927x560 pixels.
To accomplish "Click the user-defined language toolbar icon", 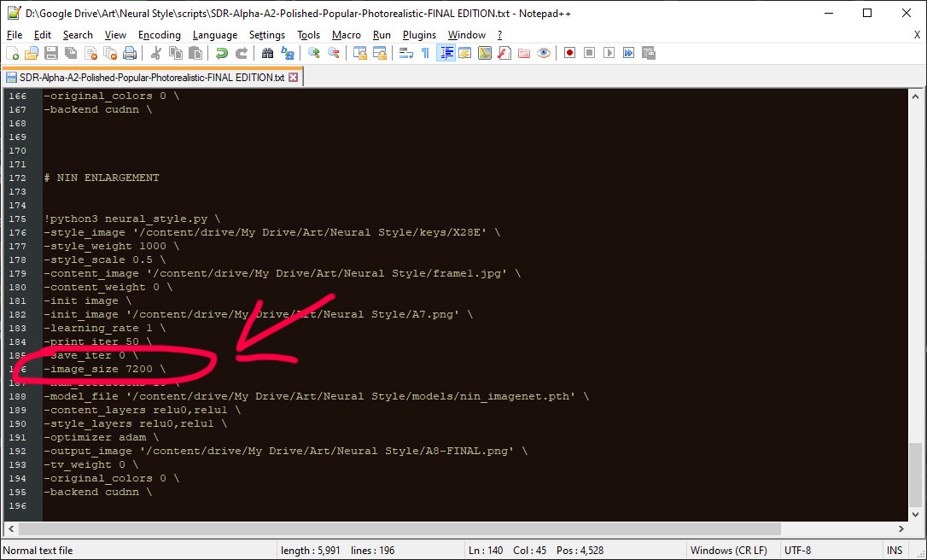I will click(465, 53).
